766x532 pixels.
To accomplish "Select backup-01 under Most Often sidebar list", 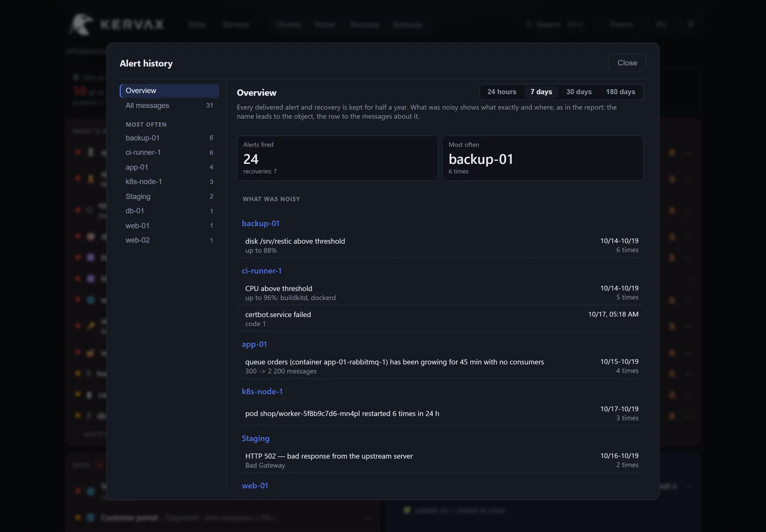I will pos(169,138).
